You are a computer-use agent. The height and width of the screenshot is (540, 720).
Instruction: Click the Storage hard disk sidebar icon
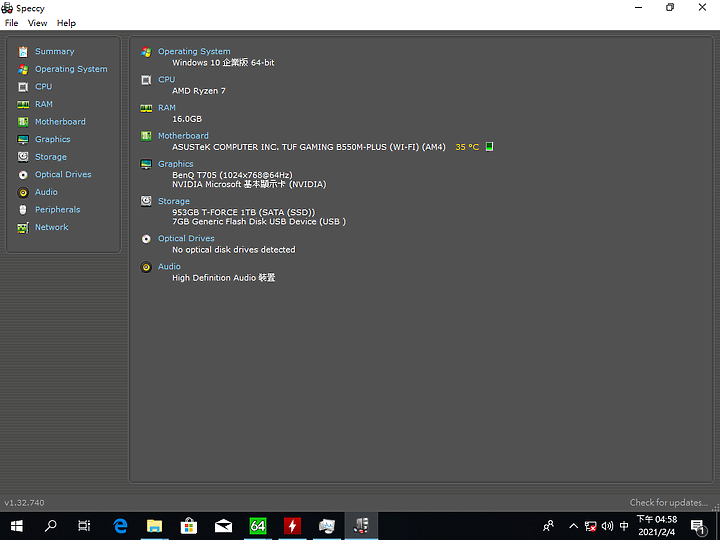23,157
